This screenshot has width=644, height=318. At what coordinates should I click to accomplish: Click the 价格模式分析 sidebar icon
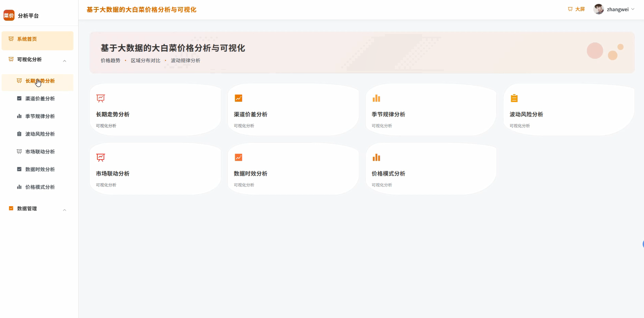point(19,187)
